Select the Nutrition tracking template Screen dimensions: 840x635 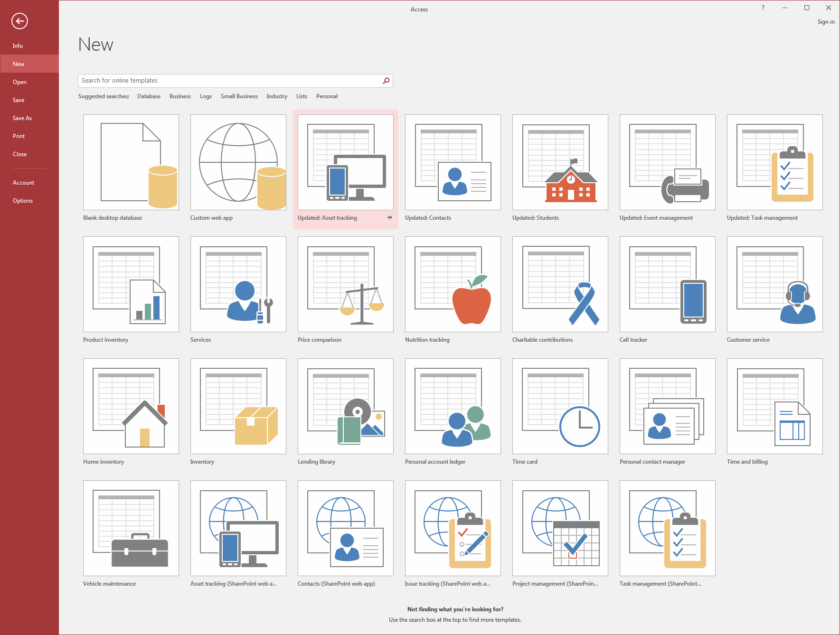(x=453, y=284)
